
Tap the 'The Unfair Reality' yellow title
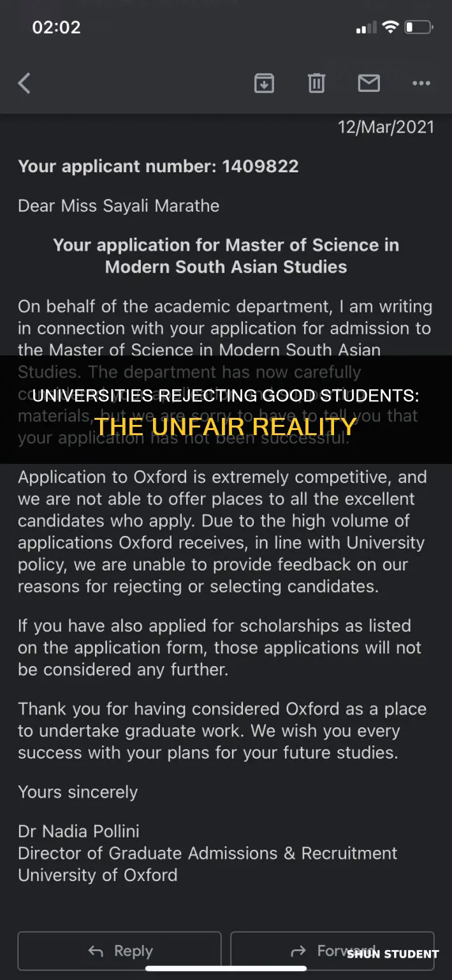[226, 426]
